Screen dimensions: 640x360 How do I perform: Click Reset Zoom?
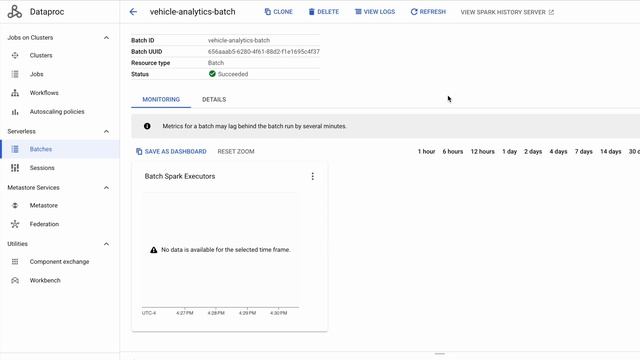236,151
